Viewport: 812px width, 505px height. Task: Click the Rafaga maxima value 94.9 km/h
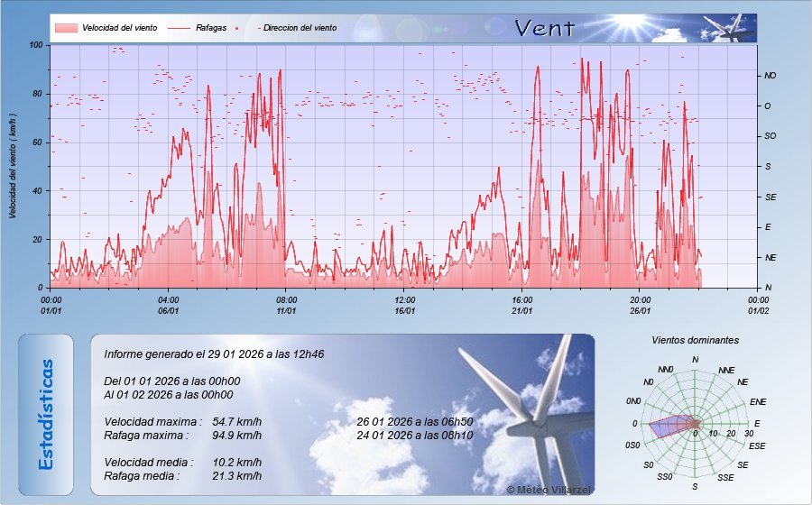coord(236,436)
